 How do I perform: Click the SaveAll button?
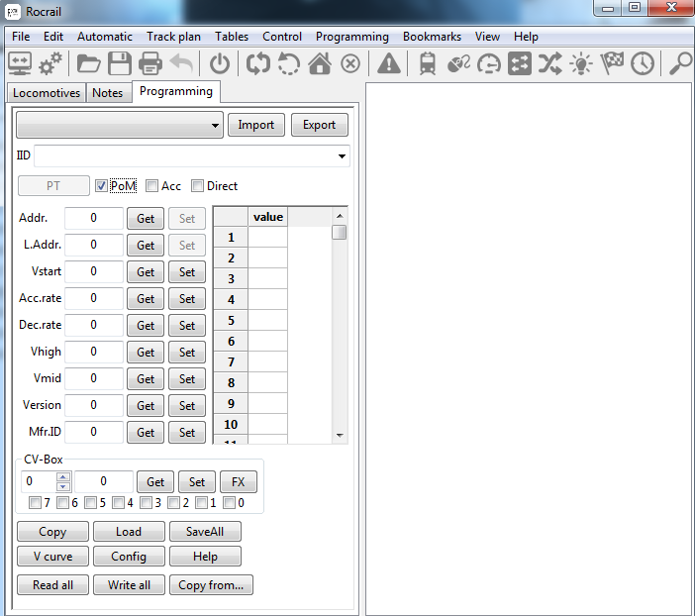[205, 531]
